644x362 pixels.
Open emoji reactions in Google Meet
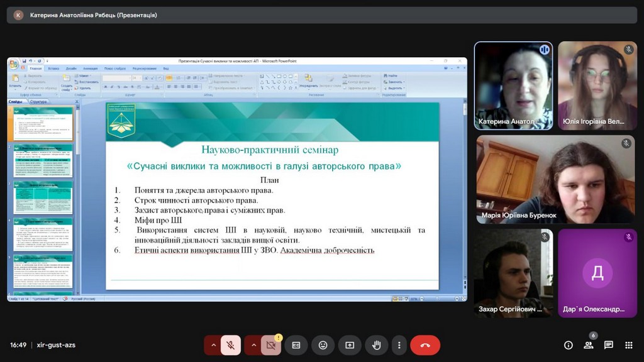(x=323, y=345)
